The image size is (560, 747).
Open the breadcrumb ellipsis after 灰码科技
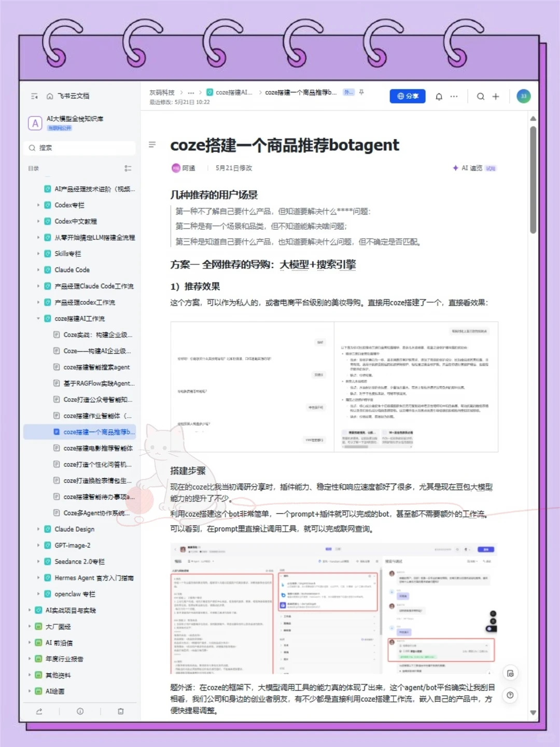click(191, 92)
